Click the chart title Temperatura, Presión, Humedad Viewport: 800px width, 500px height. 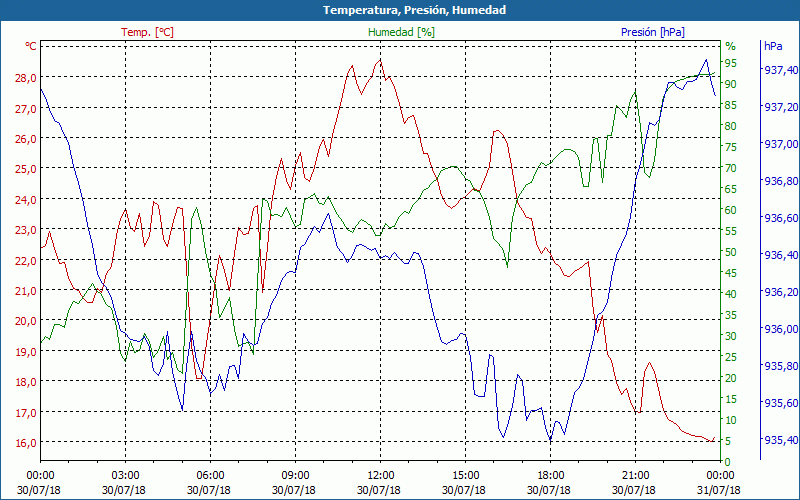pos(414,10)
